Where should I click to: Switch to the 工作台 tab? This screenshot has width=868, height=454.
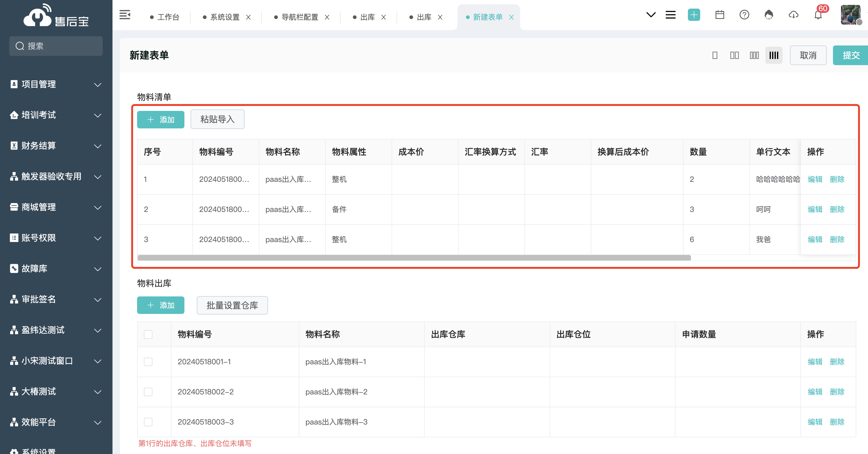tap(165, 17)
